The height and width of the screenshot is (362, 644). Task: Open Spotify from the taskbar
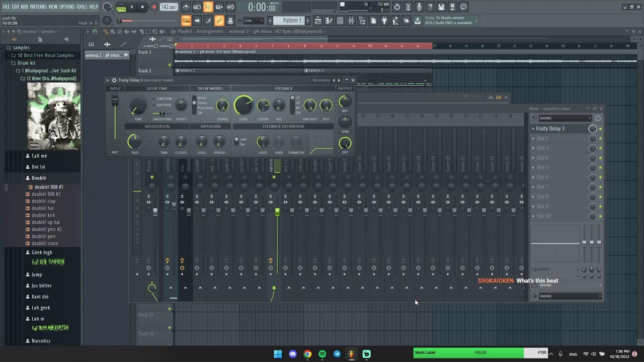[x=322, y=354]
